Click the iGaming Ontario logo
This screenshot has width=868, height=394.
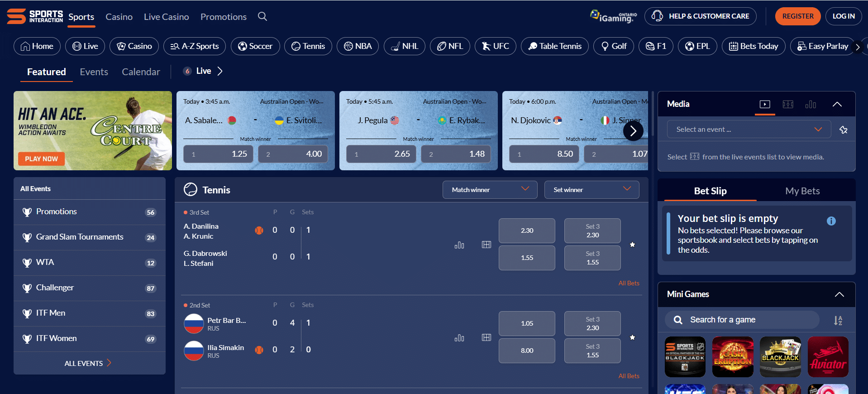(x=613, y=16)
